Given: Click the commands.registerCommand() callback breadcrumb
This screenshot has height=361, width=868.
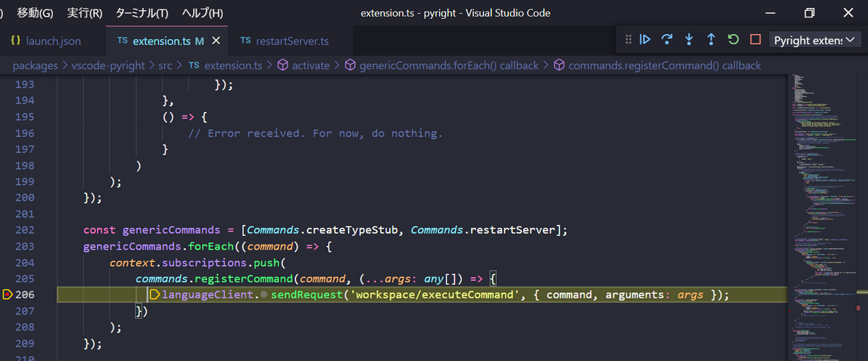Looking at the screenshot, I should coord(657,65).
